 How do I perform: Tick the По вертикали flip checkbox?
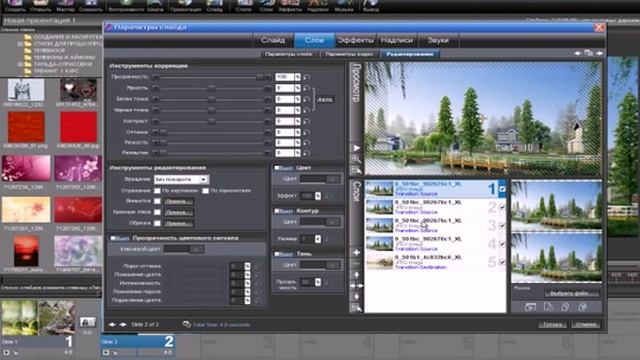tap(157, 191)
